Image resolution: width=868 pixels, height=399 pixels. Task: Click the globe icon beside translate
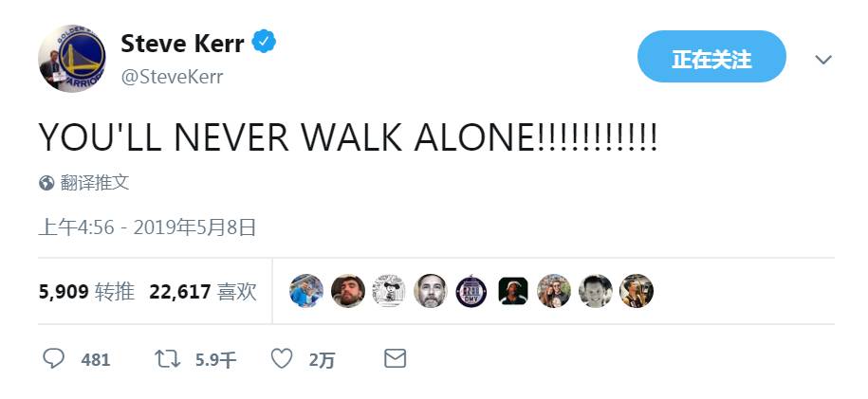click(x=46, y=183)
